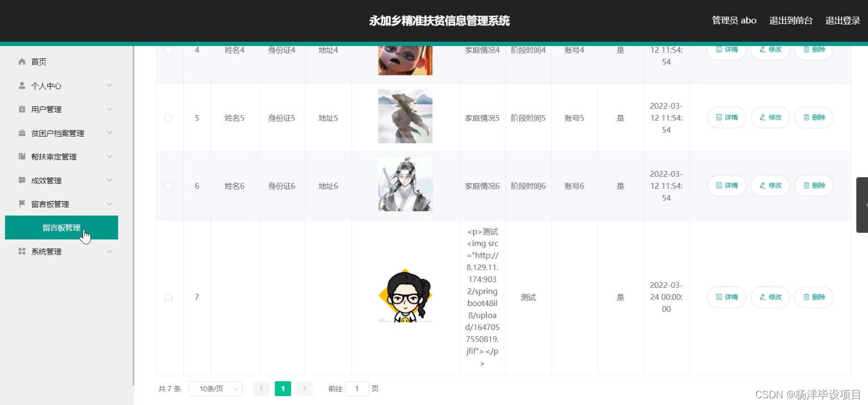This screenshot has height=405, width=868.
Task: Click the 姓名5 cell
Action: (x=234, y=118)
